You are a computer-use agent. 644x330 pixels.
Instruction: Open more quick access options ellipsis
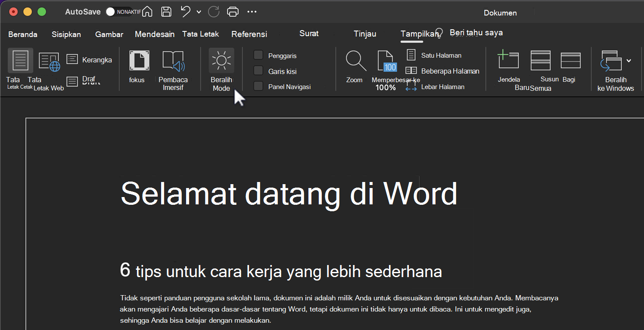tap(252, 12)
